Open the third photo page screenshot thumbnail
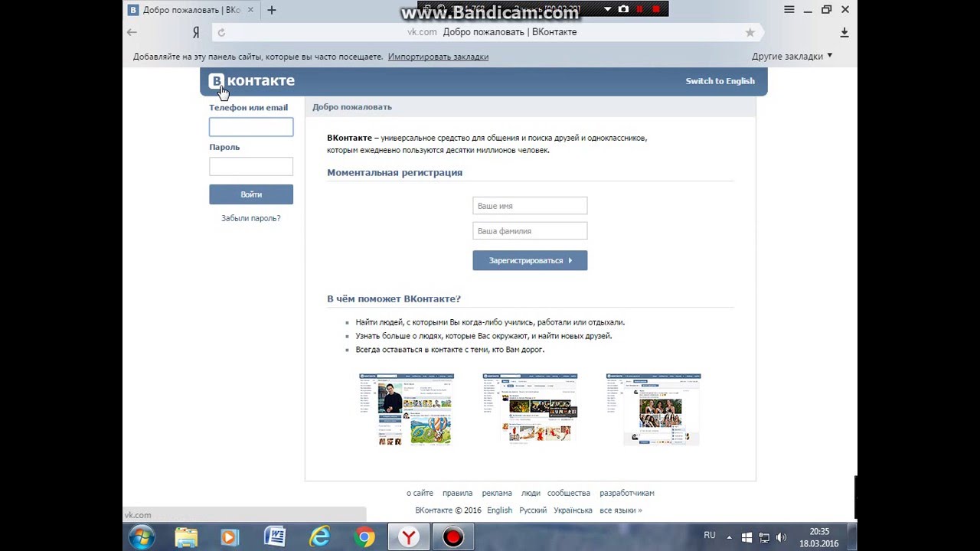 pyautogui.click(x=653, y=409)
